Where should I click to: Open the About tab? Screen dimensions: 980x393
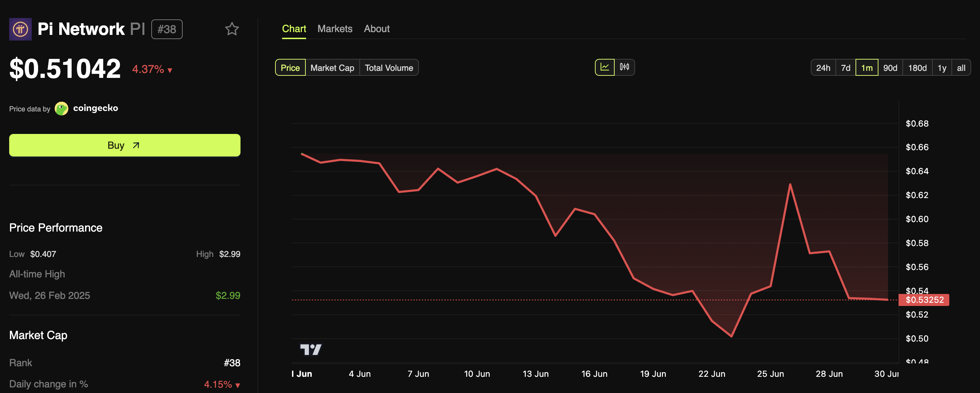coord(376,29)
